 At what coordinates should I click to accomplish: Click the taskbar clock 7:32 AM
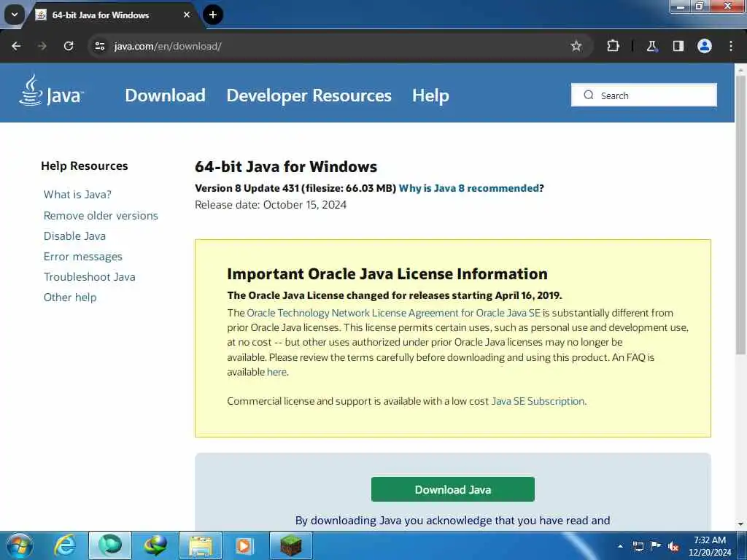(709, 540)
